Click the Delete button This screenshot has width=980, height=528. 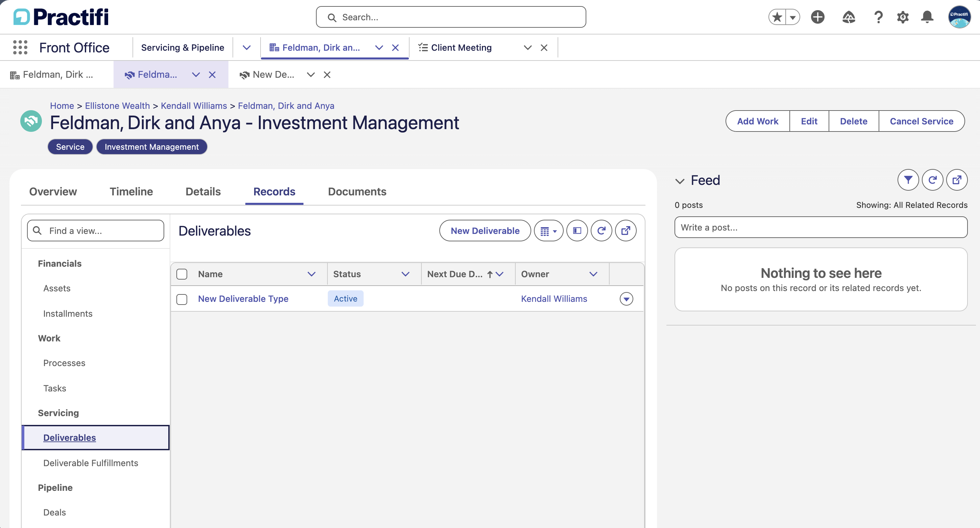(854, 121)
